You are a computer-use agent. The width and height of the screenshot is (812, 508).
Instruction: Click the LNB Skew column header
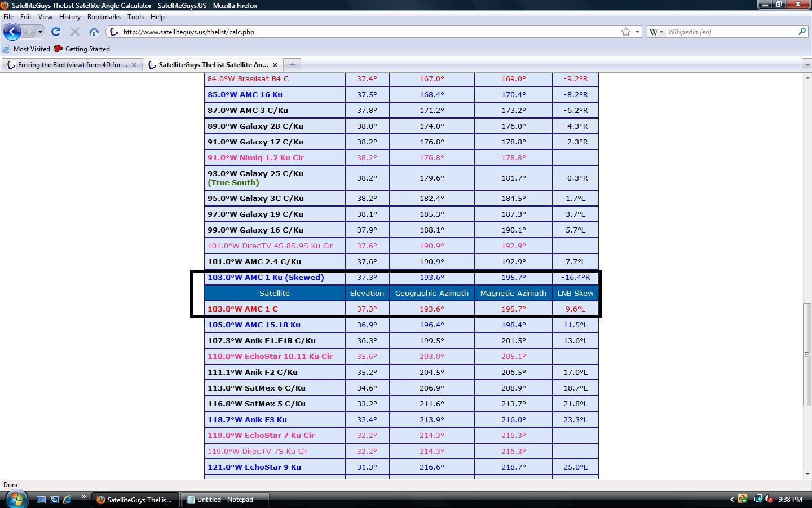tap(576, 293)
